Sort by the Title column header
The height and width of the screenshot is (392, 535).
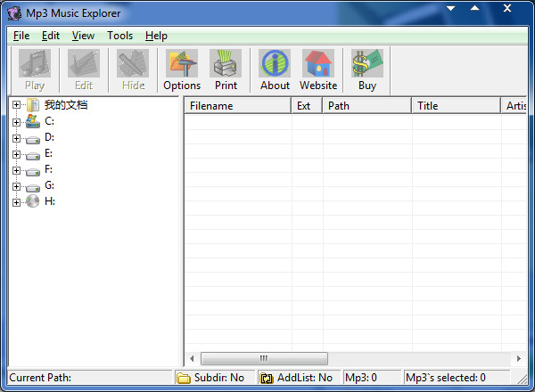(x=457, y=106)
